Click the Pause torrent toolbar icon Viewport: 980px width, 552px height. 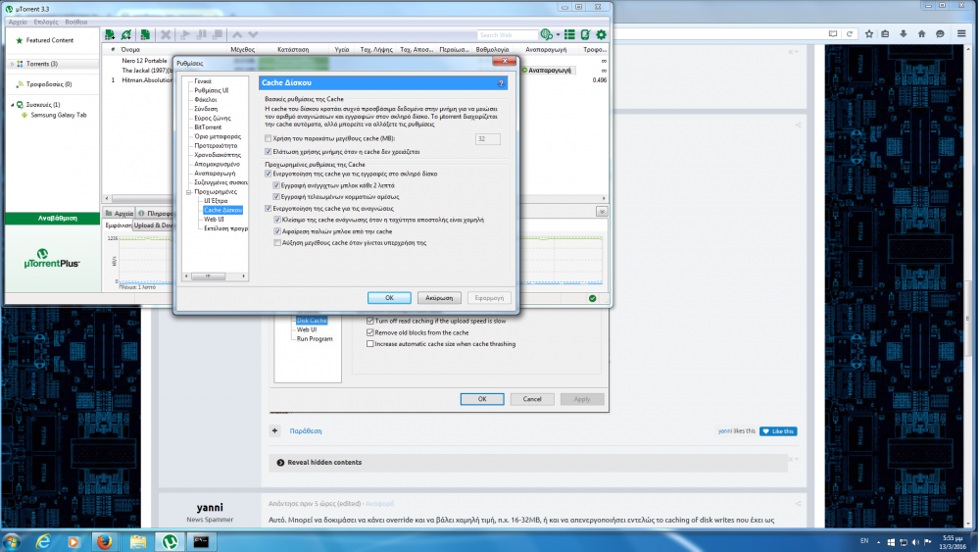201,34
